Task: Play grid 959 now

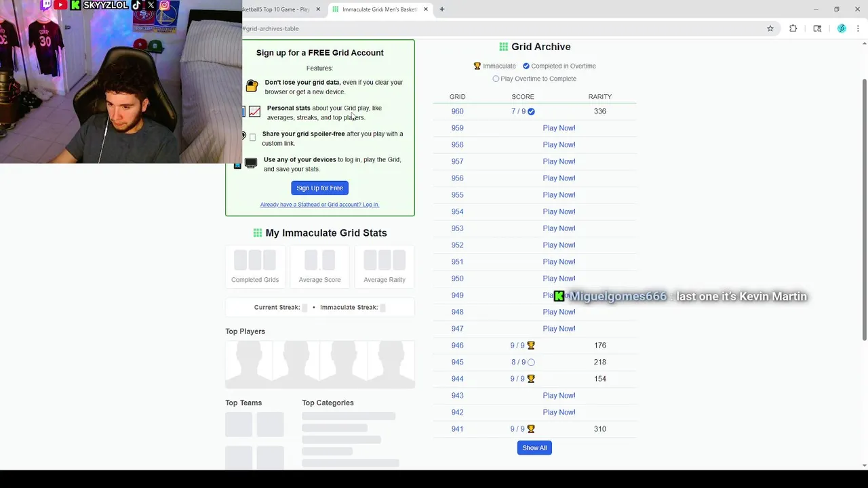Action: [559, 128]
